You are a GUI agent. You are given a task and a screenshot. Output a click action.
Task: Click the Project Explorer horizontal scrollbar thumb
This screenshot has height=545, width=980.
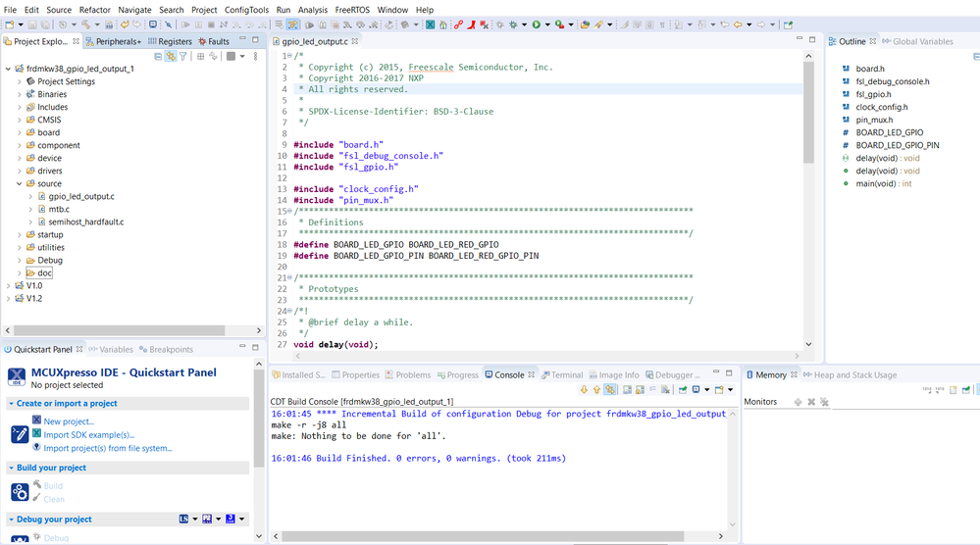pos(119,330)
